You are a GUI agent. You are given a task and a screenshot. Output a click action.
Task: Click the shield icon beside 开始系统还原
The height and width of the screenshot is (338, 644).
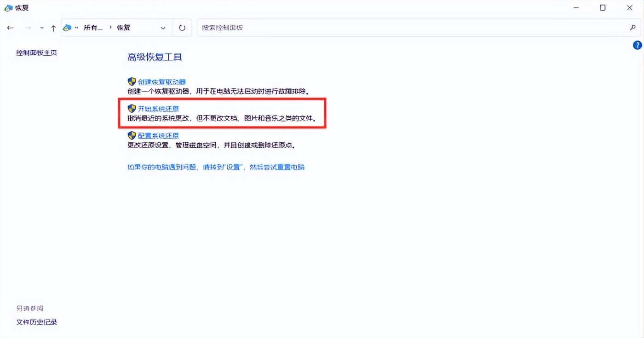131,109
